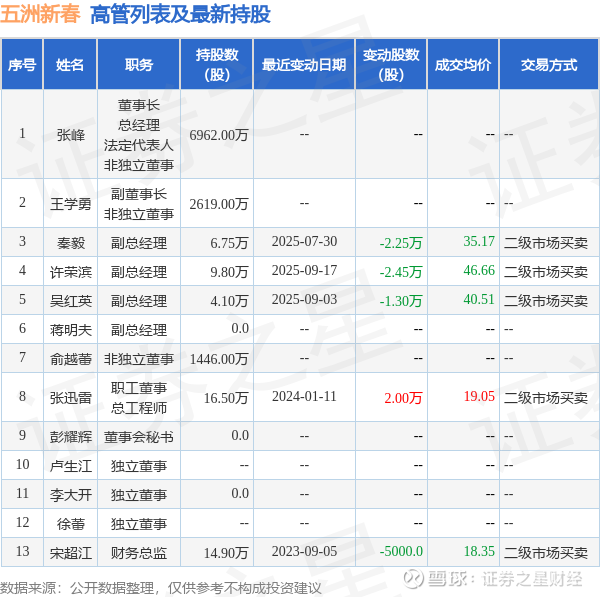Click the name 徐蕾

pos(70,524)
